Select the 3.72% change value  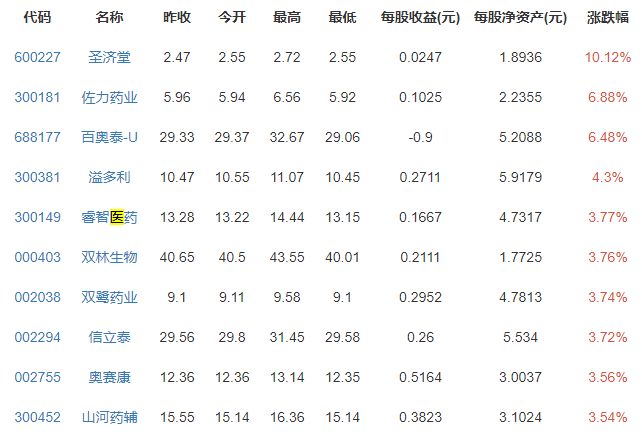point(608,337)
